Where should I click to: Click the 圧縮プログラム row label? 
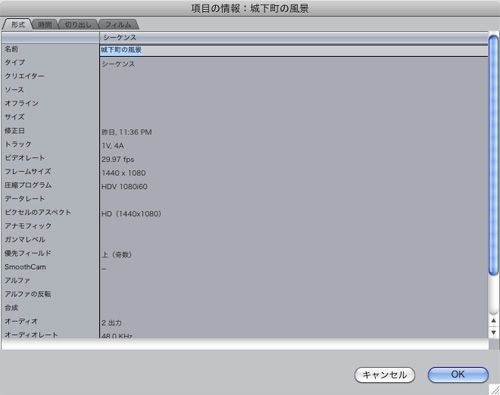[28, 185]
